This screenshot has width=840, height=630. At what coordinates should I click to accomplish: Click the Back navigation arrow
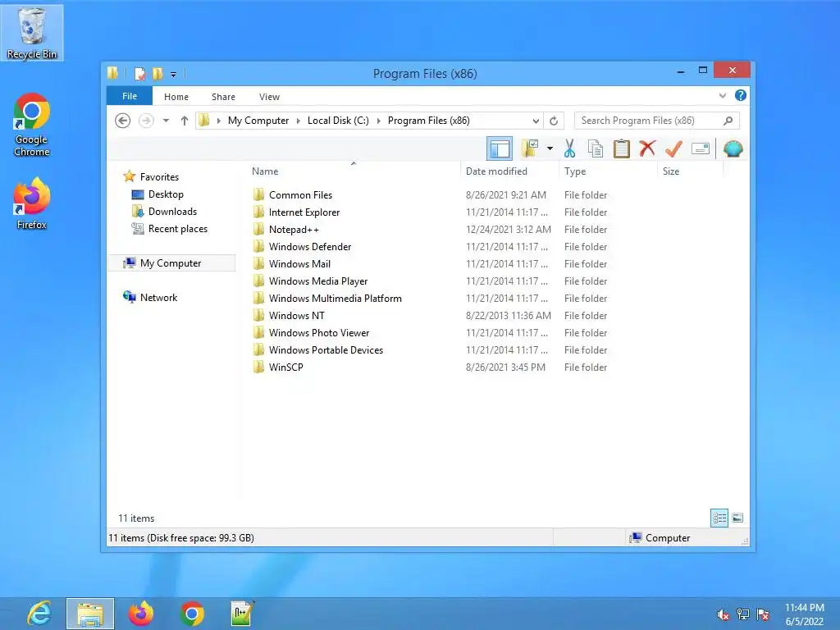point(123,121)
